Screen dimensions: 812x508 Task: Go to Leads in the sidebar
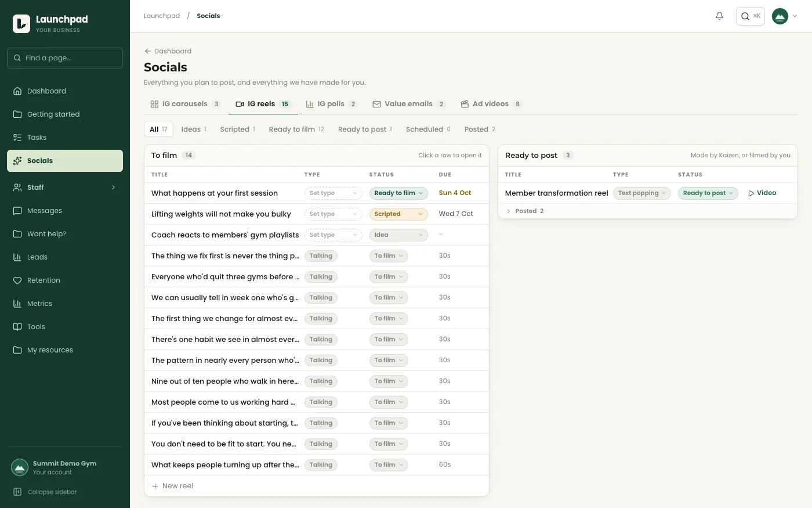tap(65, 257)
